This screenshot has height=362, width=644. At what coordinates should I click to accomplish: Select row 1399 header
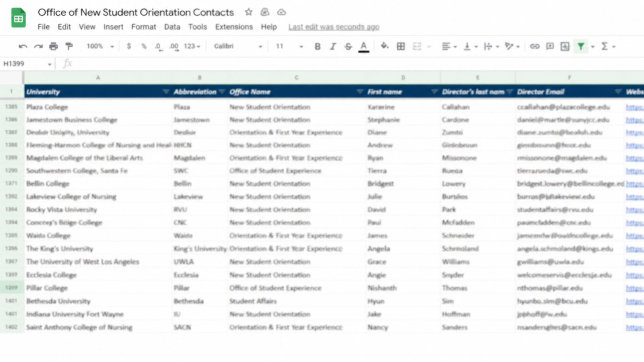12,288
